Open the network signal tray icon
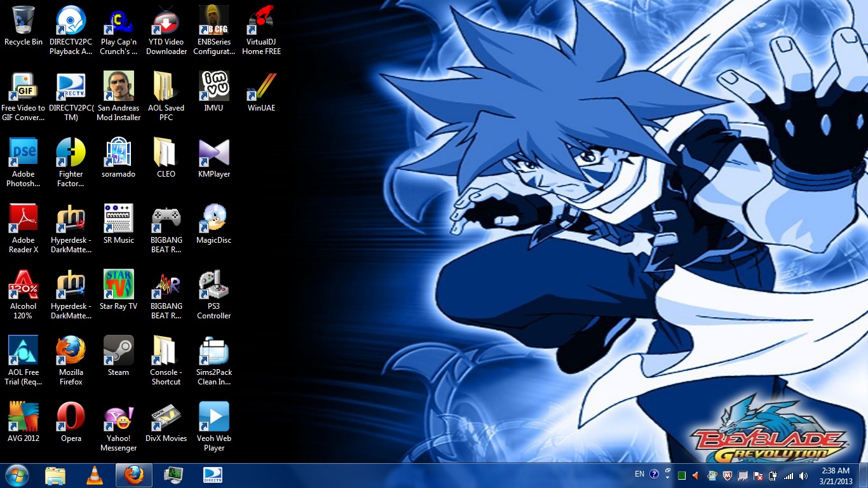868x488 pixels. [x=789, y=475]
